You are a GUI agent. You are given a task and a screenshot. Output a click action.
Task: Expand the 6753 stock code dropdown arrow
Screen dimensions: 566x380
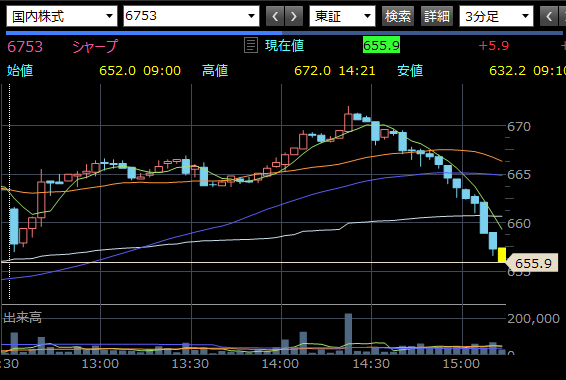[x=251, y=16]
